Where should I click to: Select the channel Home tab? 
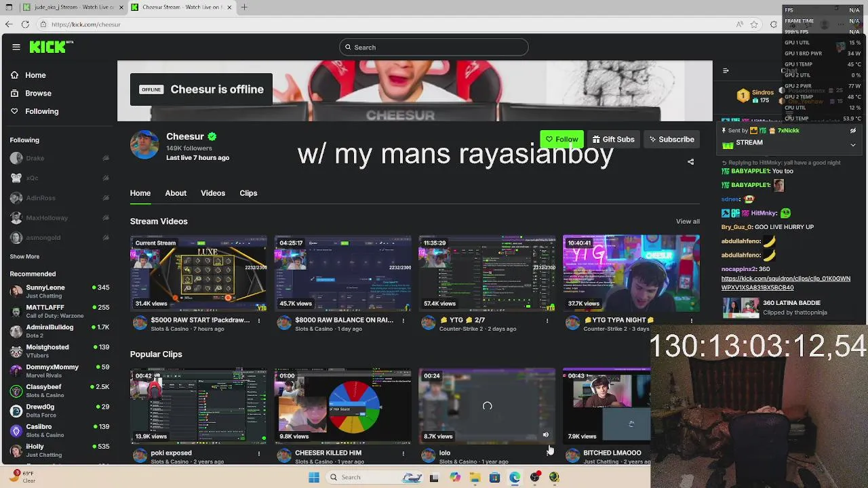(x=140, y=193)
